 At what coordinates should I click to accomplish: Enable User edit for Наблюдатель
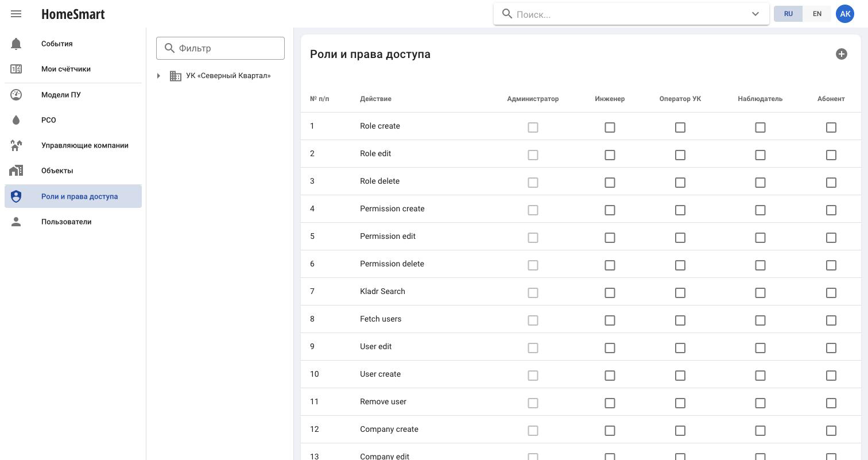pyautogui.click(x=760, y=348)
